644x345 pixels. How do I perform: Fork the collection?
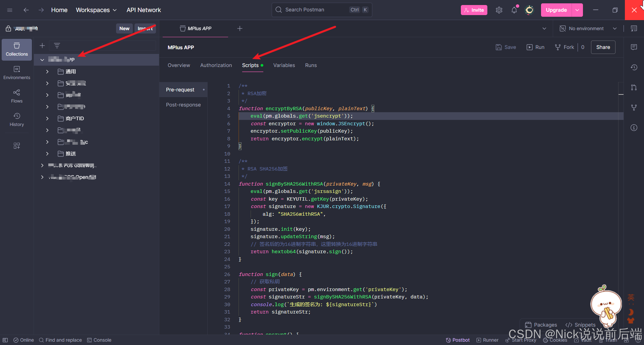[x=564, y=47]
